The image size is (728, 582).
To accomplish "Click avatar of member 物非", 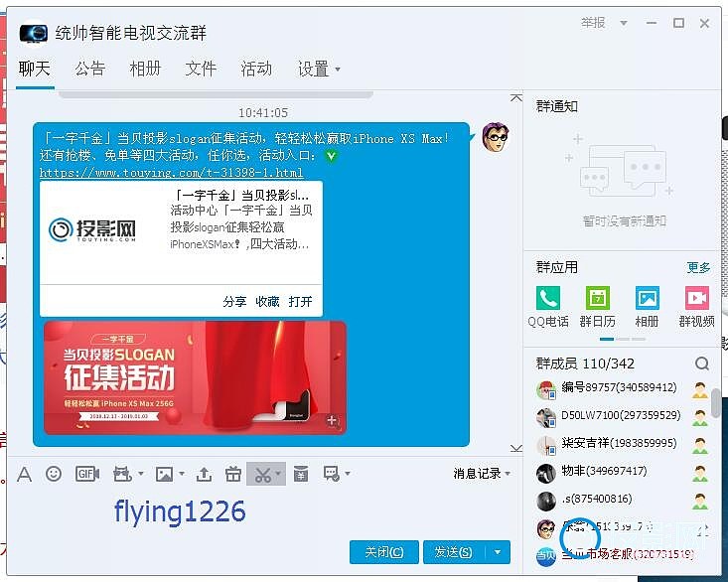I will tap(546, 474).
